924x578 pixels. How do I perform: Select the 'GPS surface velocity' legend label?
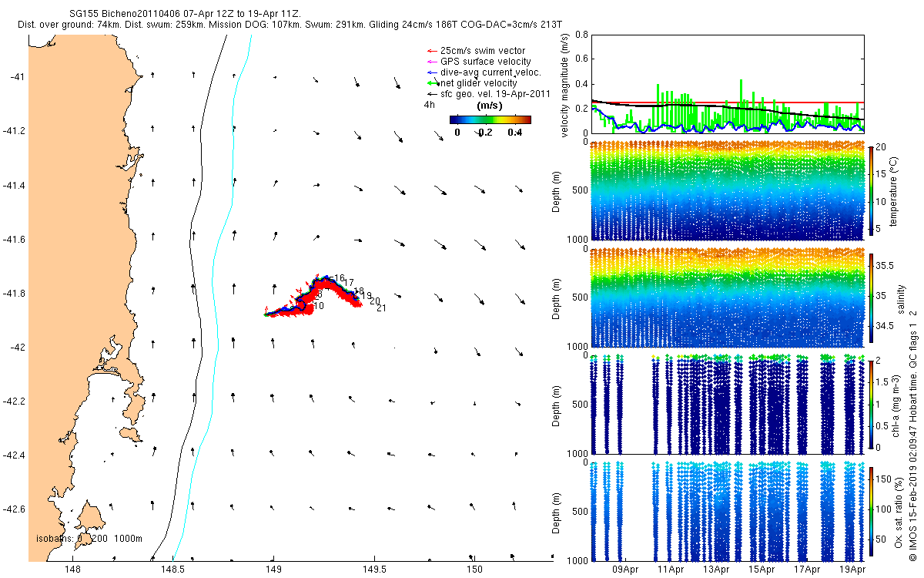pyautogui.click(x=485, y=62)
